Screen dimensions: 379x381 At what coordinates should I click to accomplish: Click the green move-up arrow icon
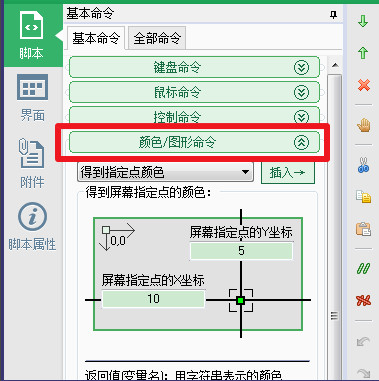tap(363, 53)
